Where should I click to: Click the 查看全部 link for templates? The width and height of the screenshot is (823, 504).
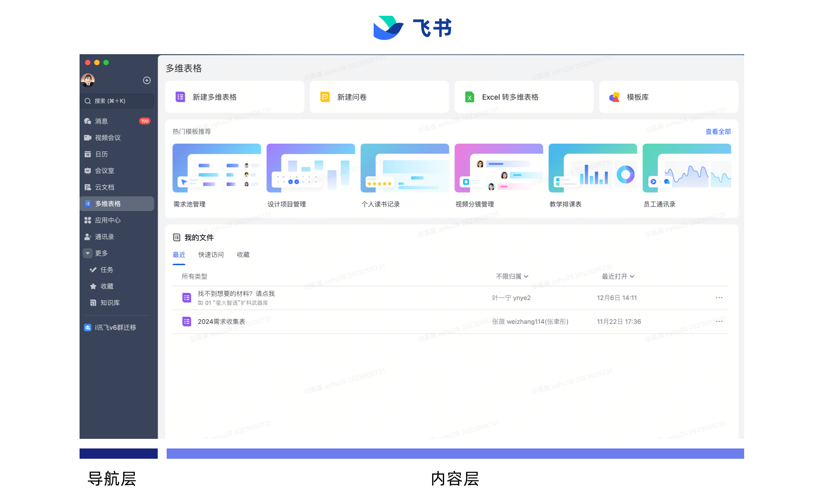tap(718, 131)
